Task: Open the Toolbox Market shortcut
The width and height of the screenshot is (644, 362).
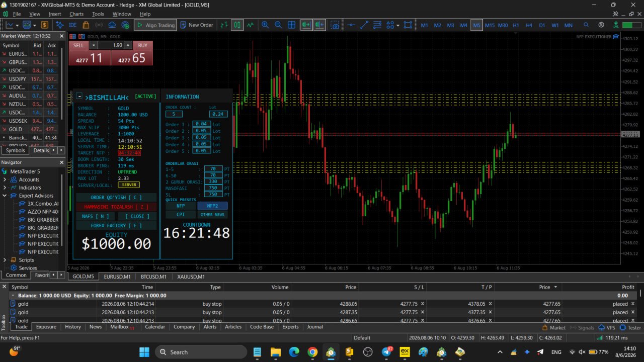Action: (x=554, y=327)
